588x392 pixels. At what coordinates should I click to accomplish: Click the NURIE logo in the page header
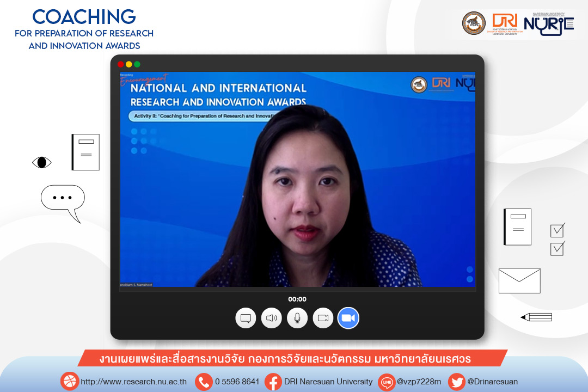pyautogui.click(x=549, y=24)
